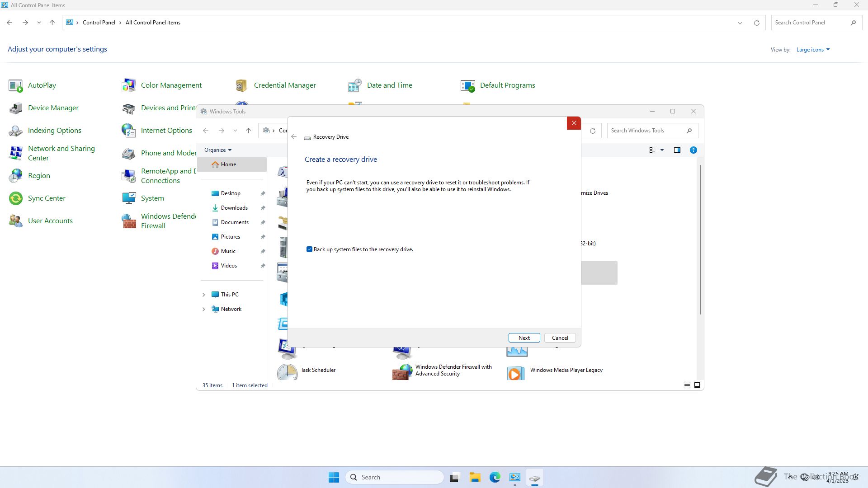Open Control Panel address history dropdown
868x488 pixels.
pyautogui.click(x=740, y=23)
